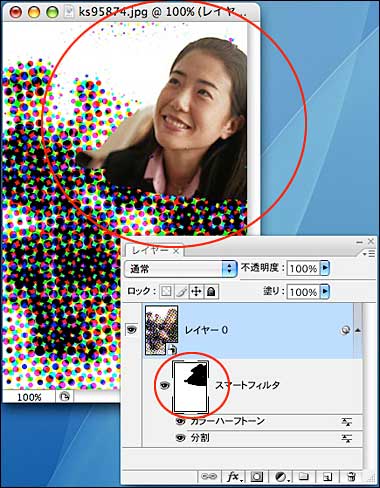Delete layer with the trash icon

[351, 477]
